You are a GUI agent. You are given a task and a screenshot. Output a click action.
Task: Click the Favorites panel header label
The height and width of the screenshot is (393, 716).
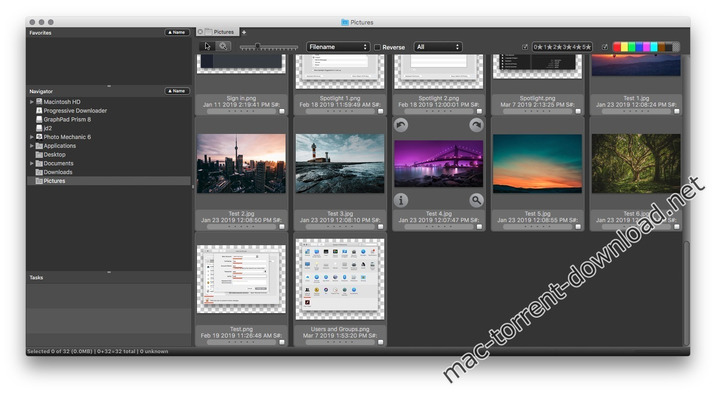[x=40, y=32]
